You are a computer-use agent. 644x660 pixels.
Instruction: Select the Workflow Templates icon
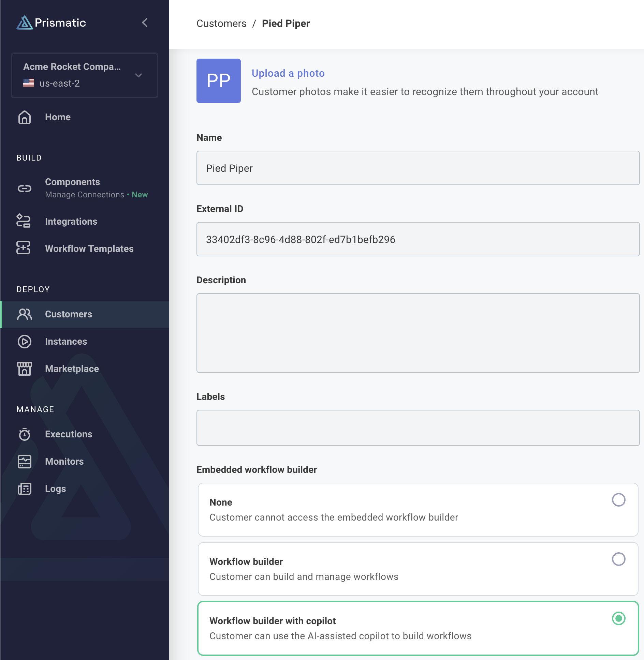tap(24, 249)
